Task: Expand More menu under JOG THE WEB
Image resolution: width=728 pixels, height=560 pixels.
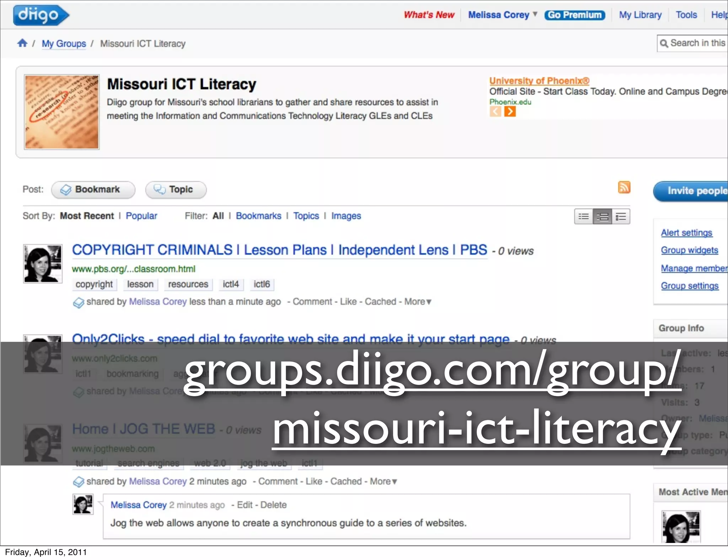Action: 384,481
